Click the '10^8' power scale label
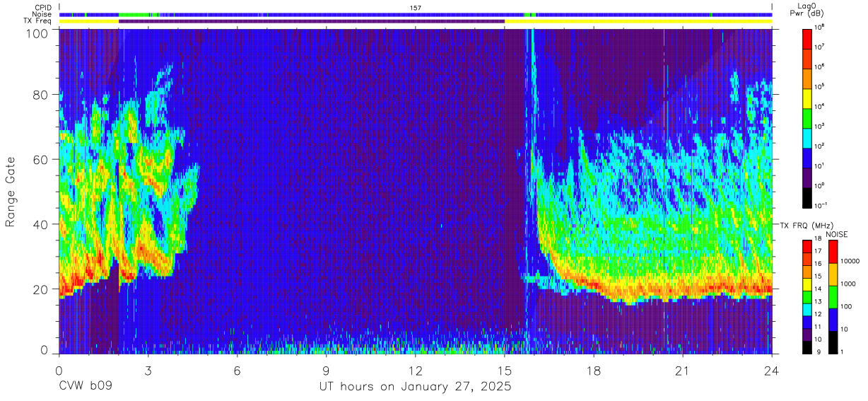 (820, 27)
